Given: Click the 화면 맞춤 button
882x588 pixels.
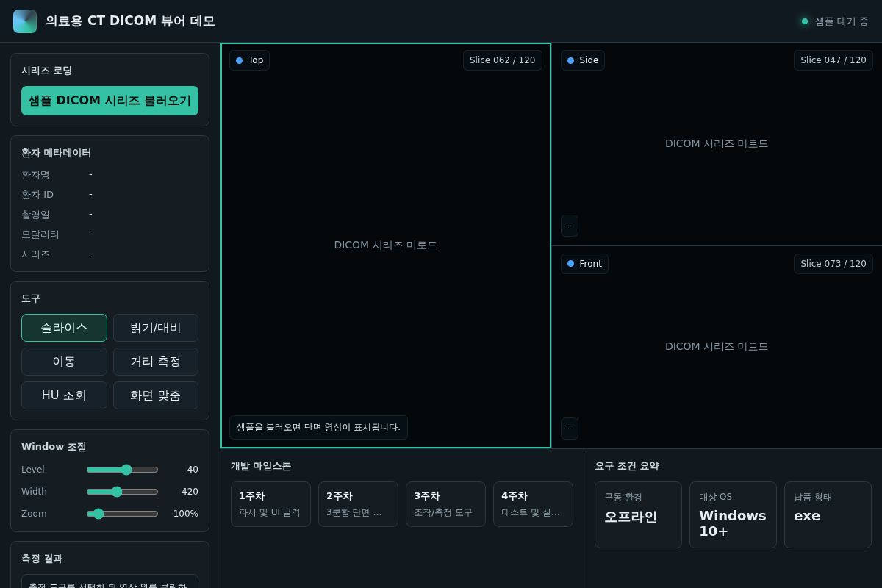Looking at the screenshot, I should 156,395.
